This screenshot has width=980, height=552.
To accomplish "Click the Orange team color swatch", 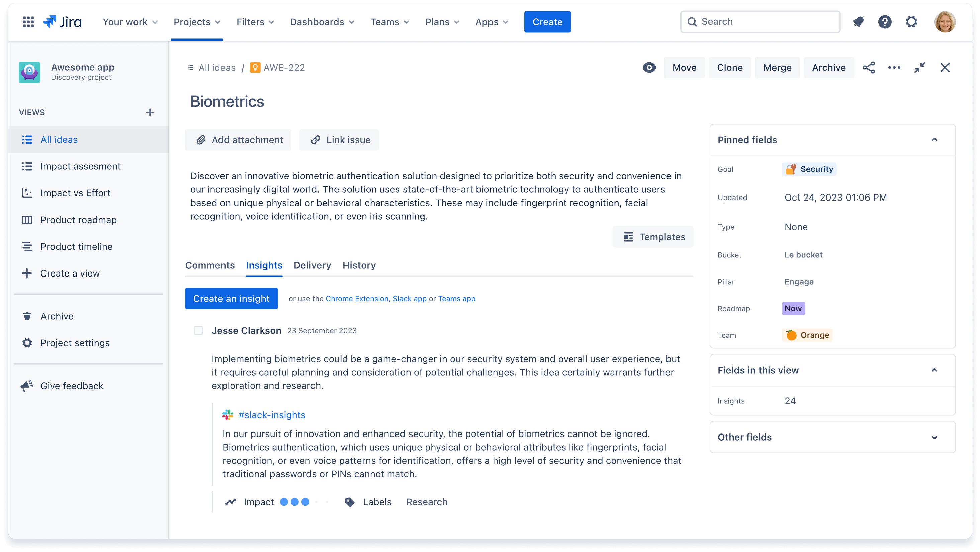I will click(792, 335).
